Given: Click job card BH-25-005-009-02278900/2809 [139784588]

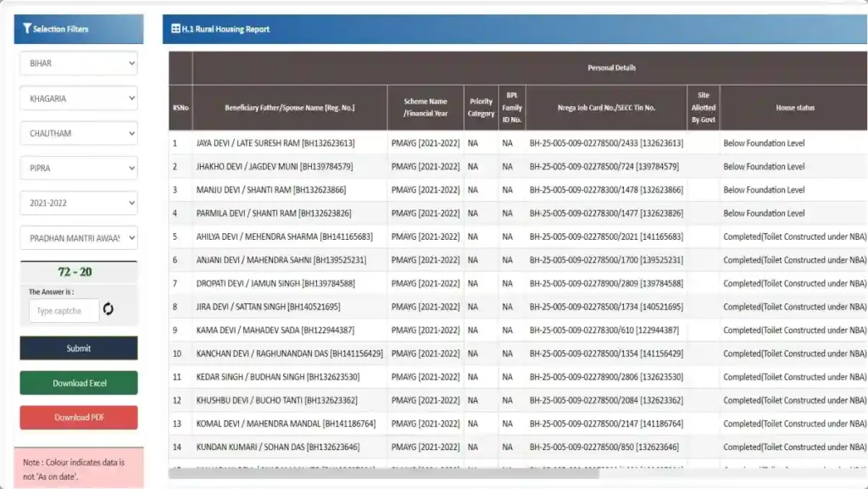Looking at the screenshot, I should 606,283.
